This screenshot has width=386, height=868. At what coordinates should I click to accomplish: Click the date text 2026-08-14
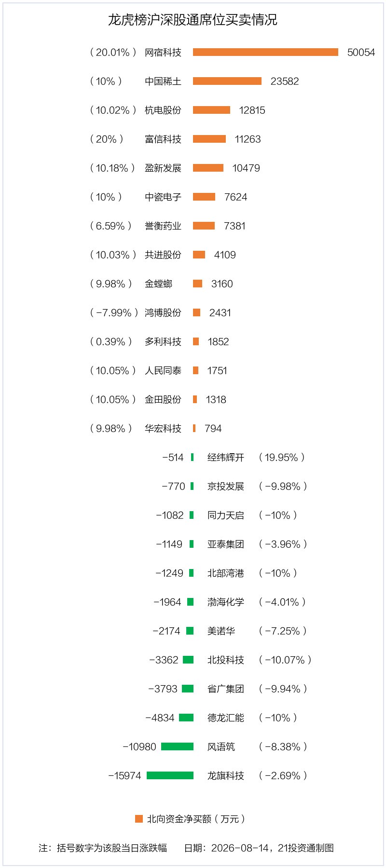click(240, 848)
